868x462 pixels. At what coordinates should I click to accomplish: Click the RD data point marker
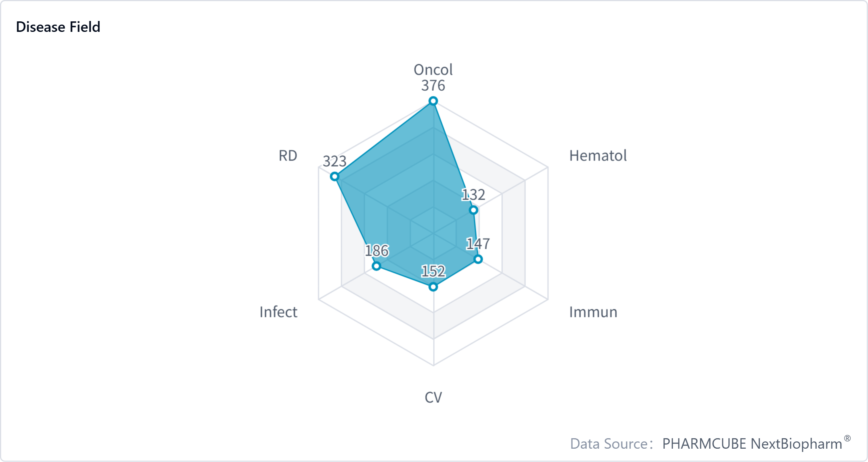[x=335, y=177]
